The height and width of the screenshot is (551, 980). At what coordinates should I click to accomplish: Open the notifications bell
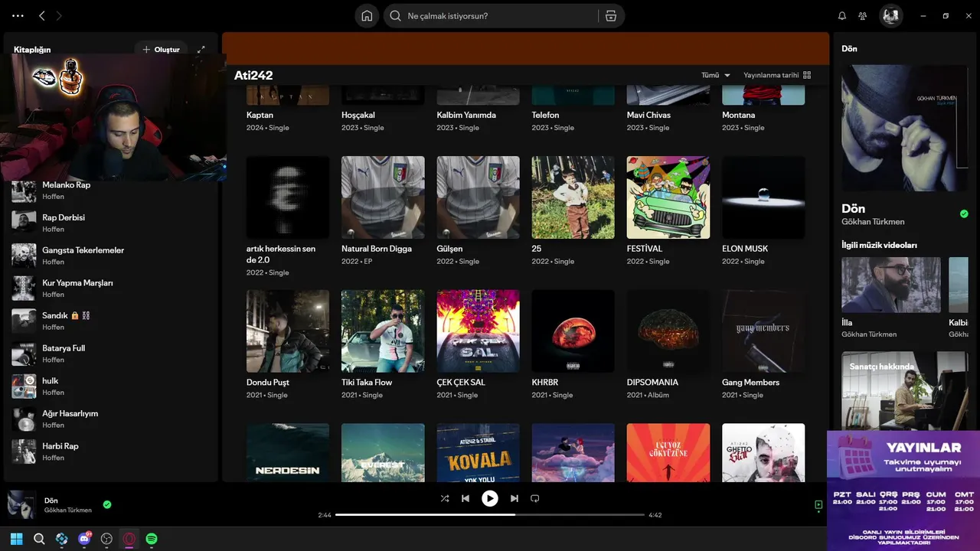click(842, 16)
